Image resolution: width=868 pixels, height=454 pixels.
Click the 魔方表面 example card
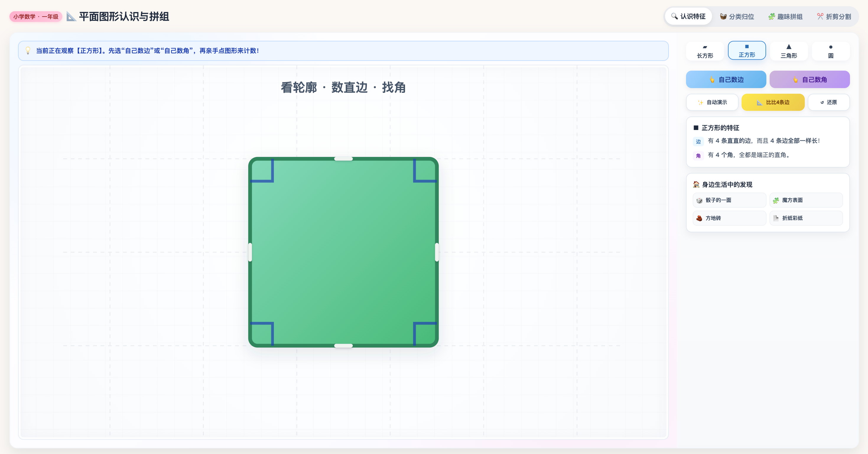[806, 200]
